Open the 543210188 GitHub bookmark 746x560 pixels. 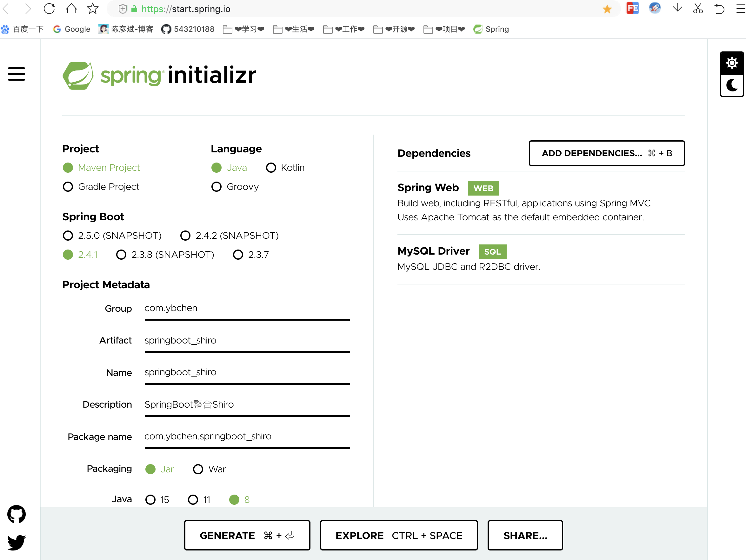tap(188, 29)
